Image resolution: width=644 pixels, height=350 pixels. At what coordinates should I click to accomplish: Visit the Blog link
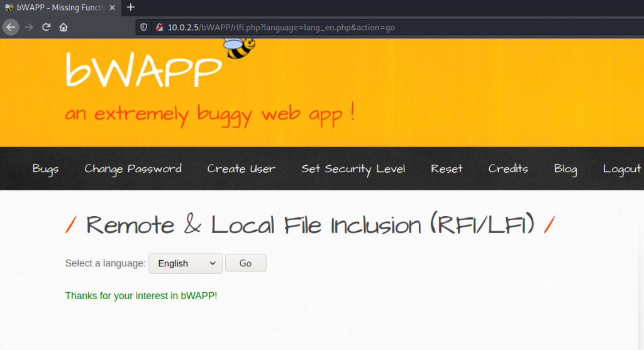pyautogui.click(x=565, y=168)
